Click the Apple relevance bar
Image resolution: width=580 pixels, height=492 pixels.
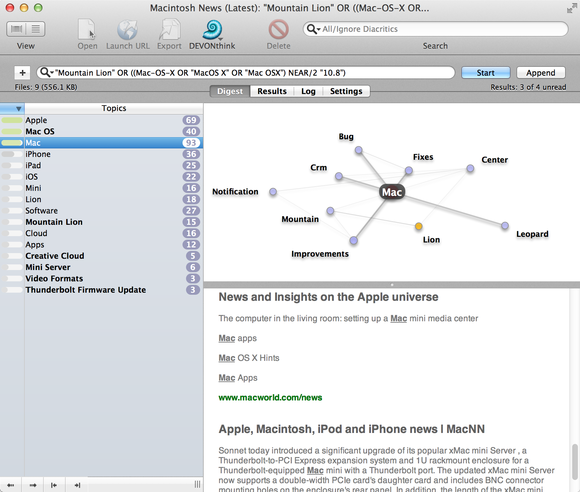pos(11,120)
